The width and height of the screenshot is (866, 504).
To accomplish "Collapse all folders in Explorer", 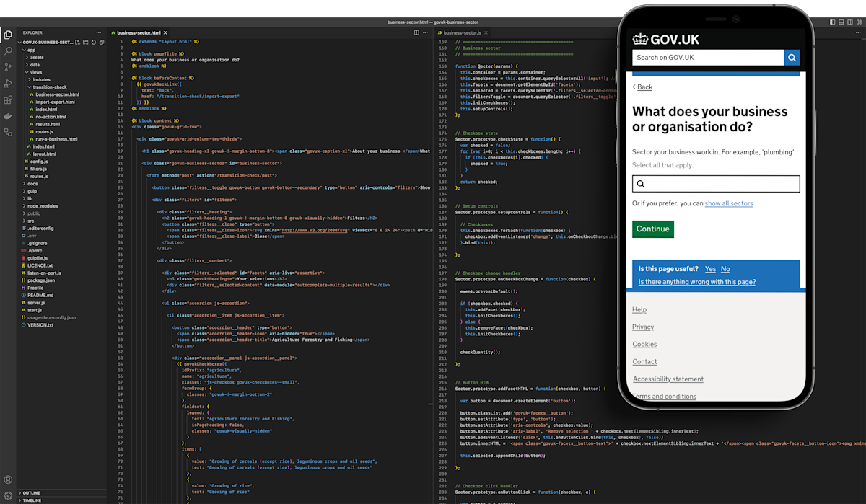I will coord(101,43).
